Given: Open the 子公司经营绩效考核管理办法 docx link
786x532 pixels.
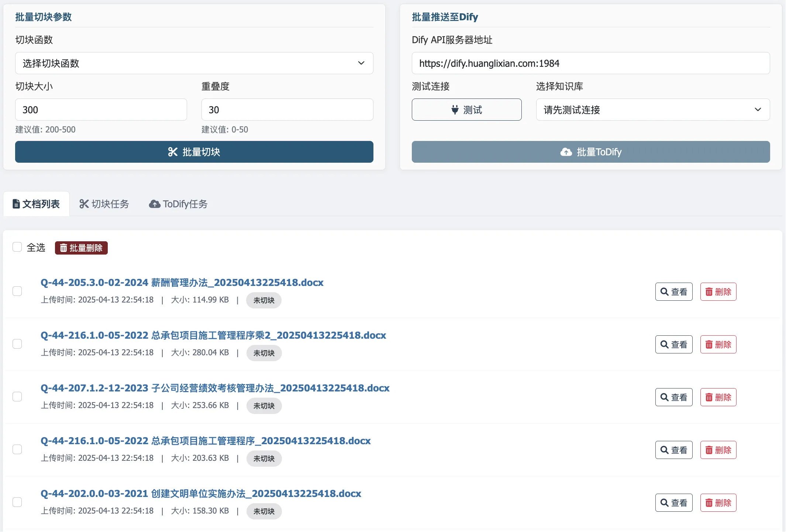Looking at the screenshot, I should (x=215, y=388).
